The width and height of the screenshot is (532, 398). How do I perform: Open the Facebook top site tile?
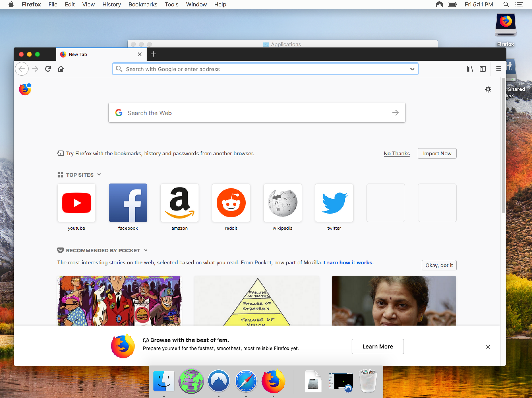click(x=128, y=203)
